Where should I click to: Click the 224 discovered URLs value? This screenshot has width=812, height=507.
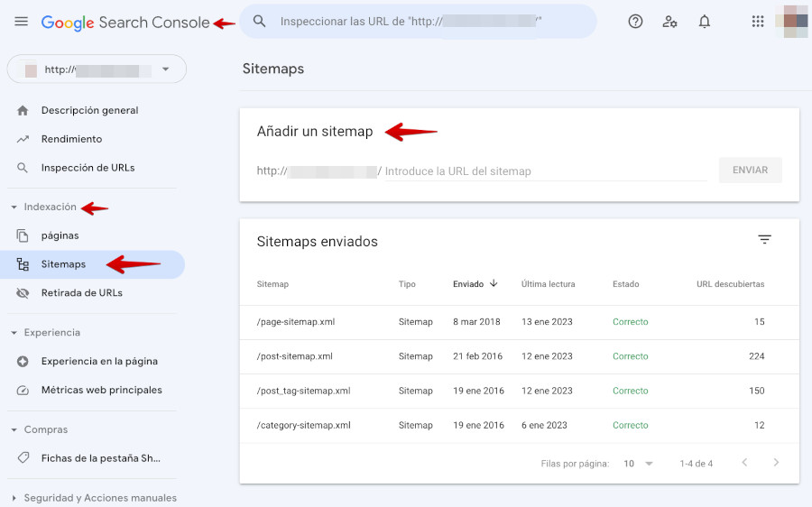[757, 356]
